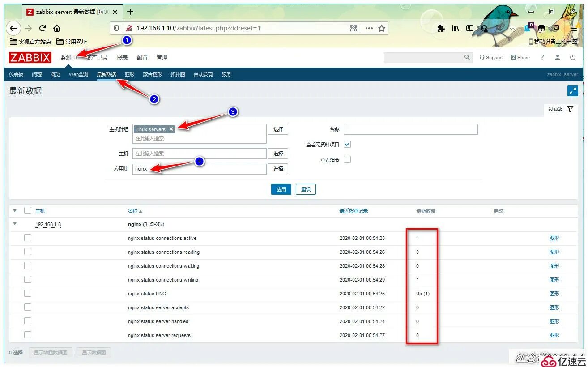Image resolution: width=588 pixels, height=367 pixels.
Task: Sort by 主机 column header
Action: point(40,211)
